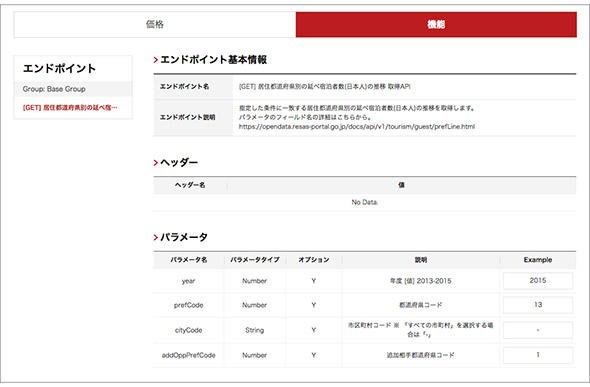Click the chevron beside パラメータ heading
The image size is (590, 387).
(155, 237)
